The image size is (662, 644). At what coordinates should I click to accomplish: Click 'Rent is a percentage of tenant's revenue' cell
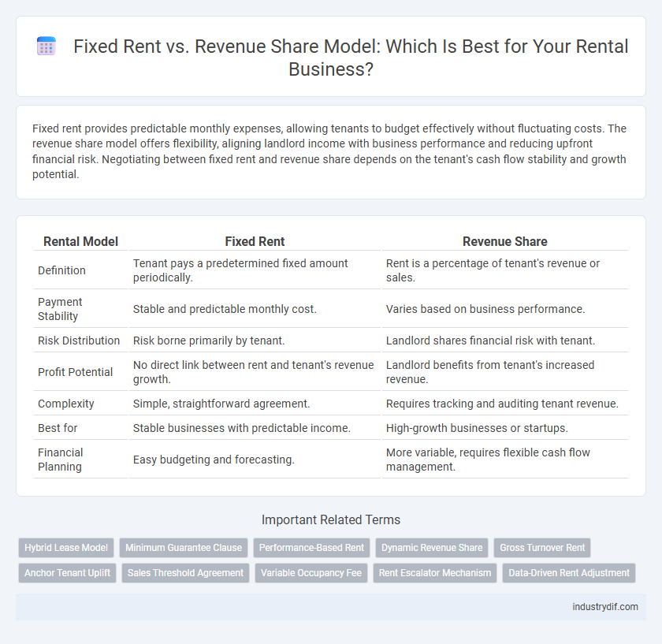coord(505,270)
